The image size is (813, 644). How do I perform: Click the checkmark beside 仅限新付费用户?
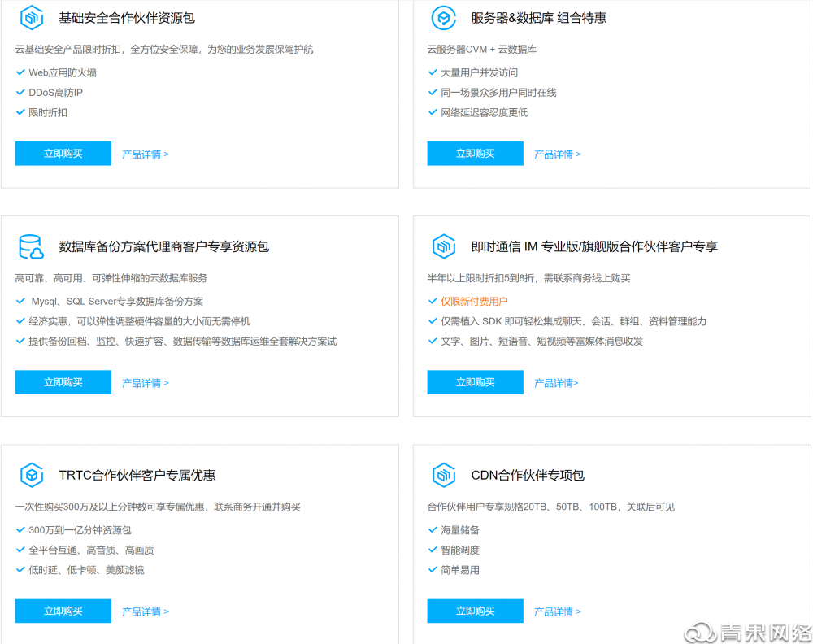pyautogui.click(x=432, y=300)
